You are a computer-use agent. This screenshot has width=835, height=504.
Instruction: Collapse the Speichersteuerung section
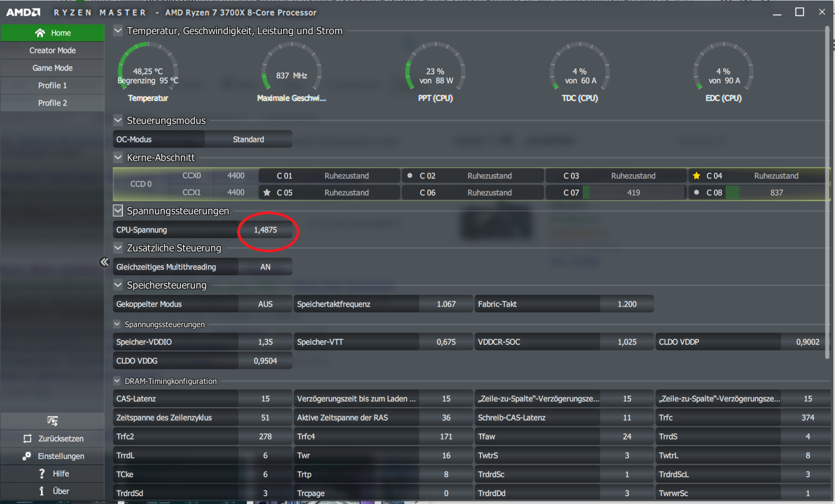[x=118, y=285]
